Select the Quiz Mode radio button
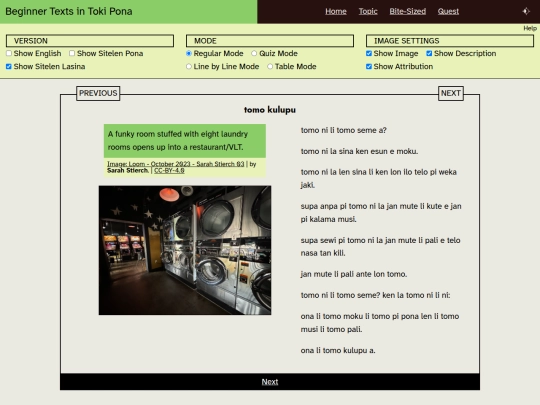Viewport: 540px width, 405px height. click(254, 53)
